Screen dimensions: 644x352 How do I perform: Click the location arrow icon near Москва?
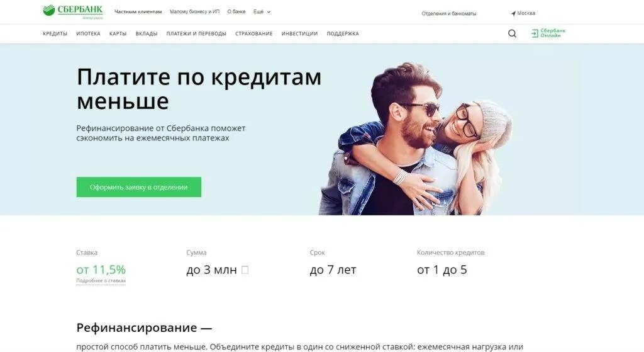tap(513, 14)
